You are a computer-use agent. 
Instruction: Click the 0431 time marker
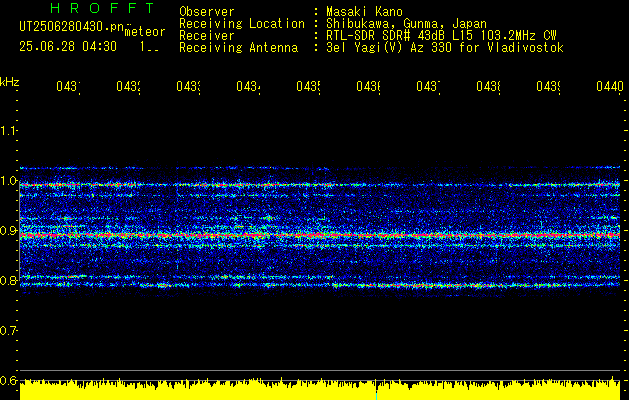68,86
